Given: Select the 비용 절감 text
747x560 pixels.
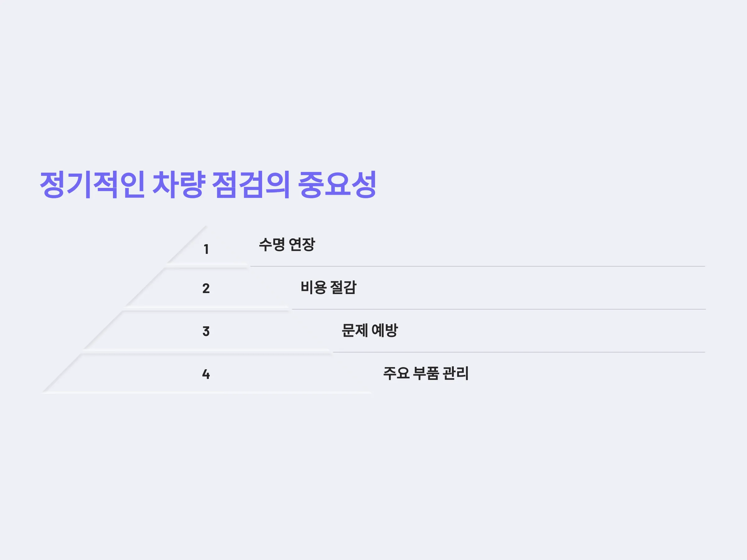Looking at the screenshot, I should click(x=328, y=287).
